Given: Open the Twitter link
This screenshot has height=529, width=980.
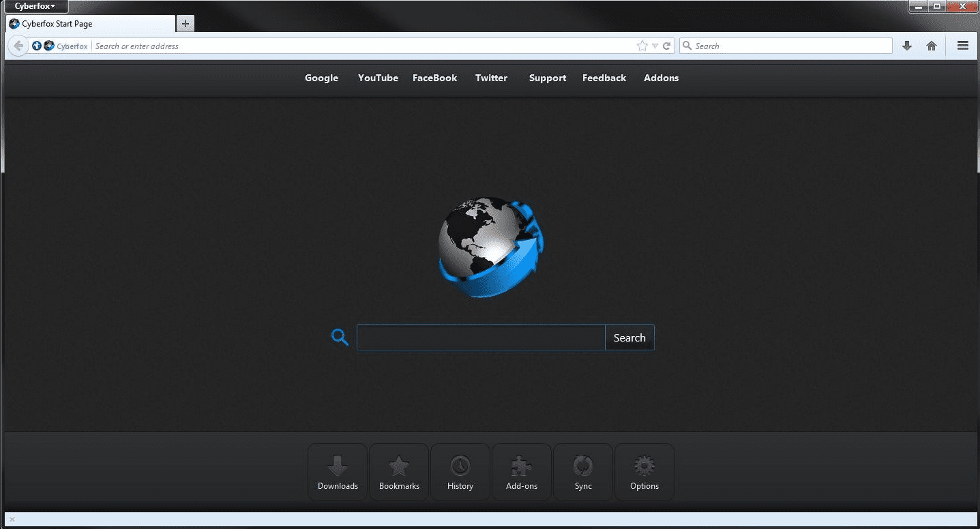Looking at the screenshot, I should [491, 78].
